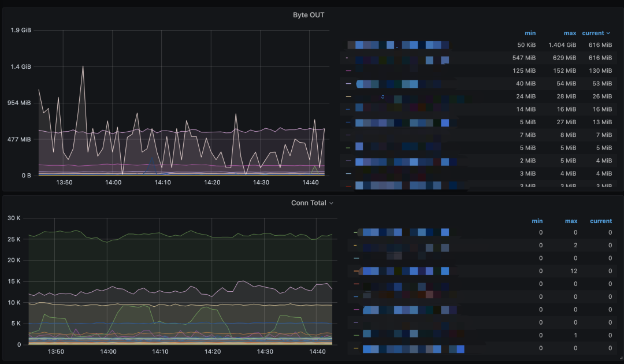Click the 1.404 GiB max value
The width and height of the screenshot is (624, 364).
562,45
